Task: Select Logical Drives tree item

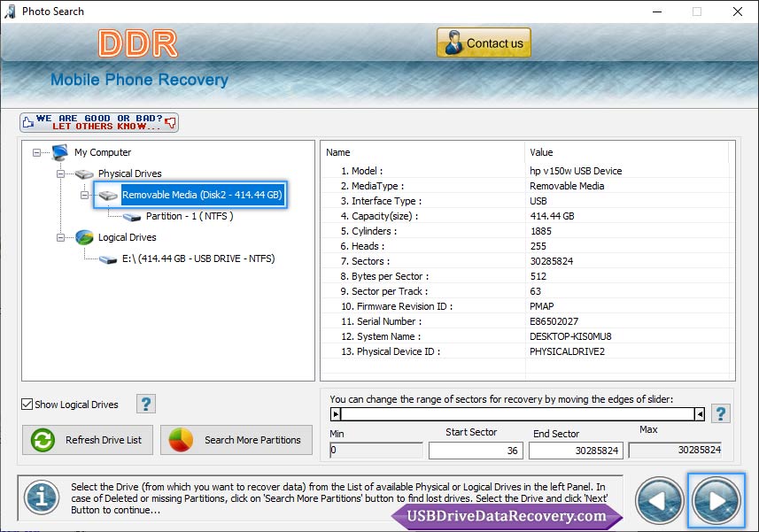Action: tap(128, 237)
